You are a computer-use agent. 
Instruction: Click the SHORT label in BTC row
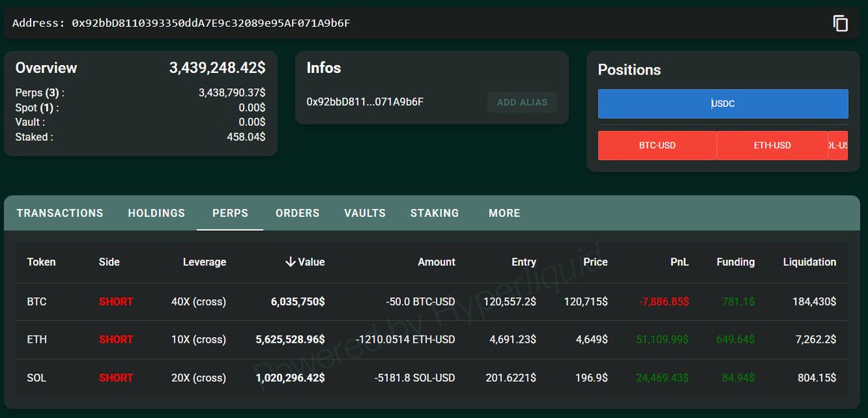116,302
